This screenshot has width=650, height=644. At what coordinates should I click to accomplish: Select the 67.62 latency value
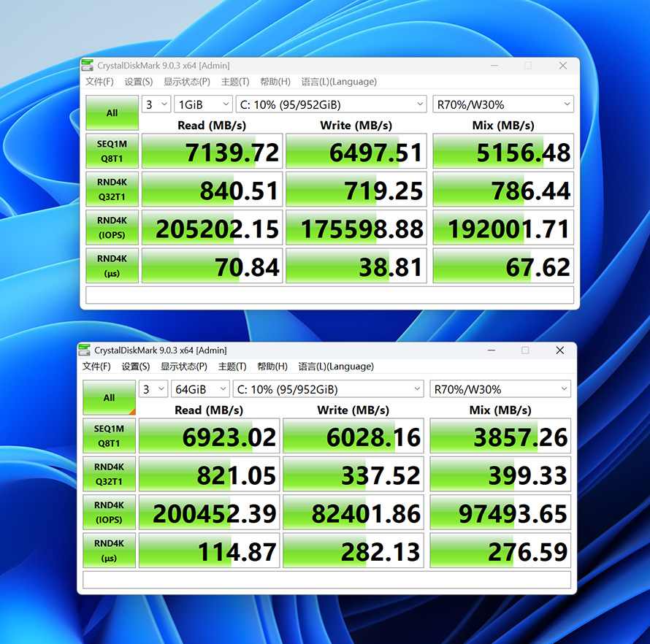point(503,266)
